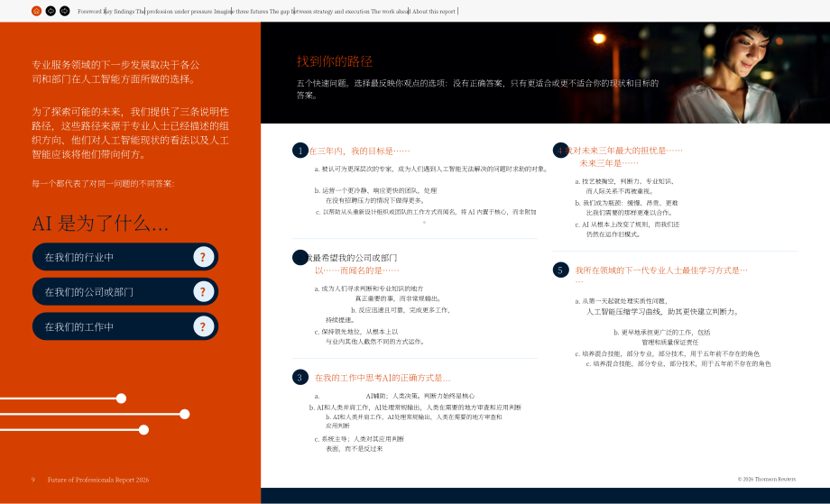This screenshot has height=504, width=830.
Task: Choose option a AI辅助；人类决策
Action: point(394,396)
